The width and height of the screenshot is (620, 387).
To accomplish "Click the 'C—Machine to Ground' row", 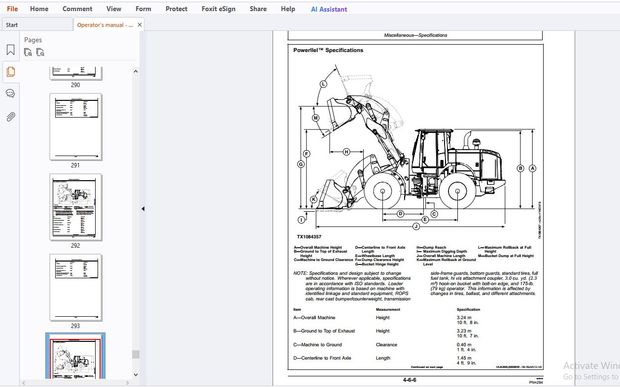I will (x=415, y=347).
